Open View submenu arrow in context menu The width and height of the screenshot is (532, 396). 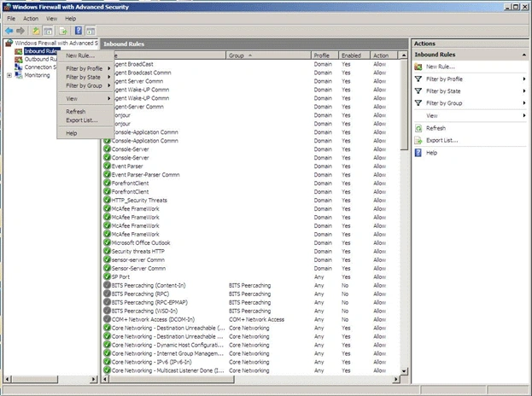(x=109, y=99)
